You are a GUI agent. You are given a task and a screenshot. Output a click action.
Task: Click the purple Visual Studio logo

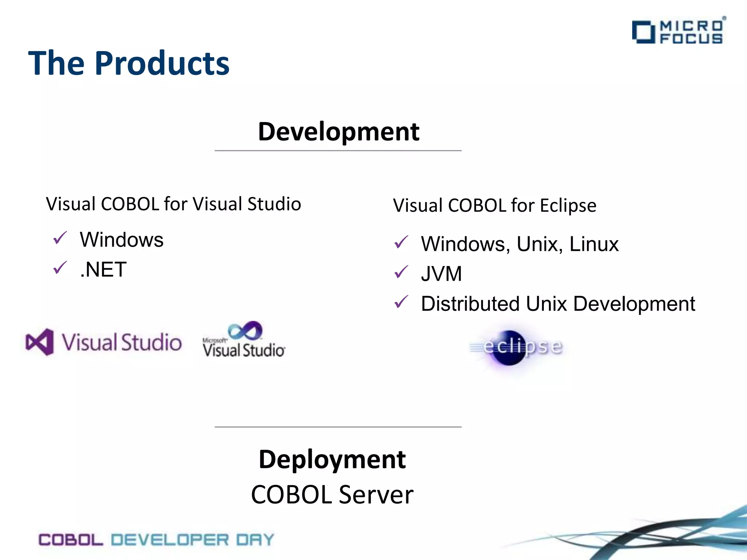point(104,342)
